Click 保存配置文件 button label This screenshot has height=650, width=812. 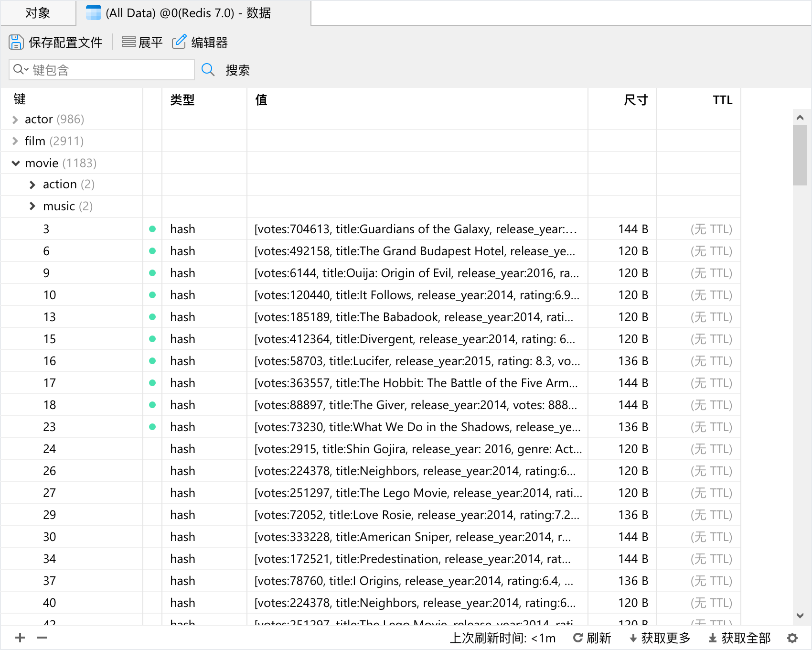[65, 43]
